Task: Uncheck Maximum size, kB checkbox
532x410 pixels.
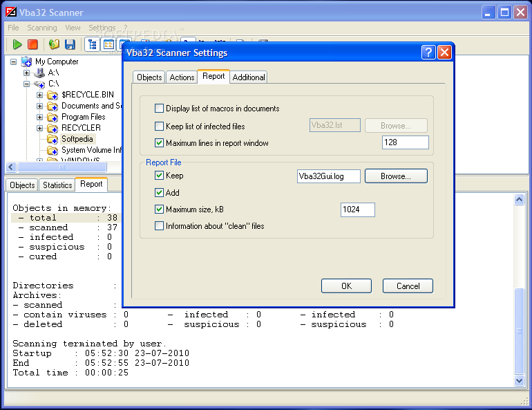Action: coord(159,209)
